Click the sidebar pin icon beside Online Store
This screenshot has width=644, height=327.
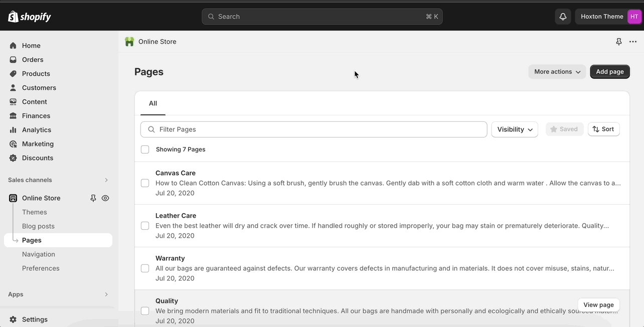click(x=93, y=198)
